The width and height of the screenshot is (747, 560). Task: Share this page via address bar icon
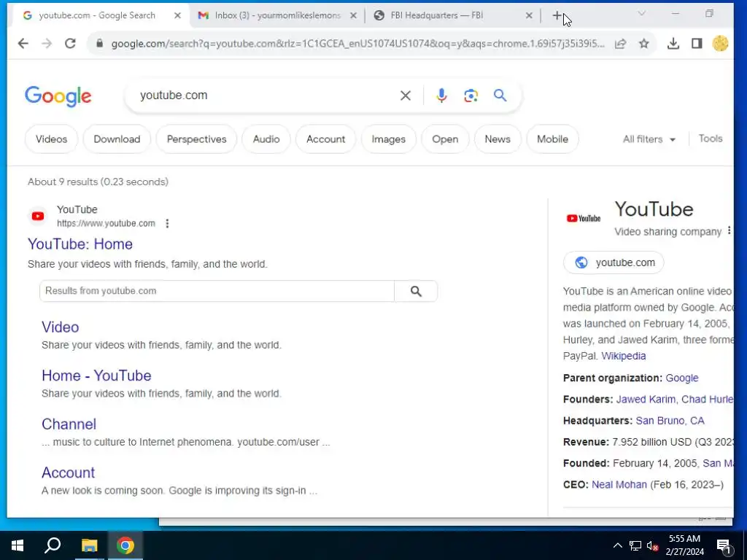(x=620, y=44)
